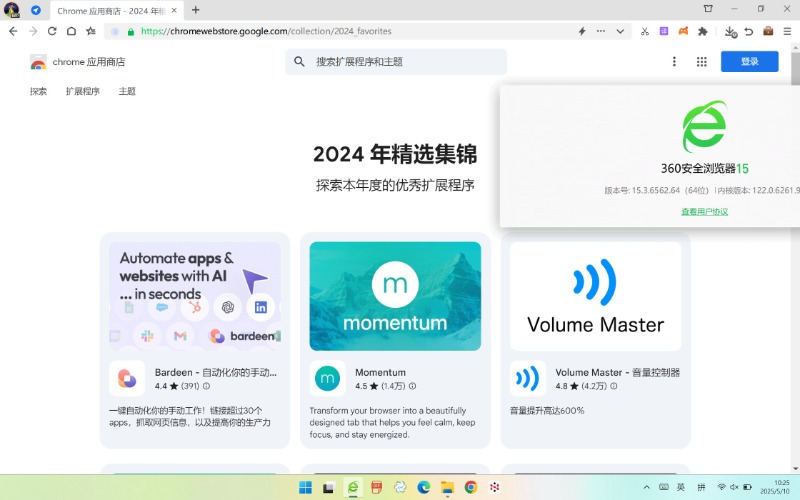Screen dimensions: 800x500
Task: Open the Momentum extension thumbnail
Action: pos(395,296)
